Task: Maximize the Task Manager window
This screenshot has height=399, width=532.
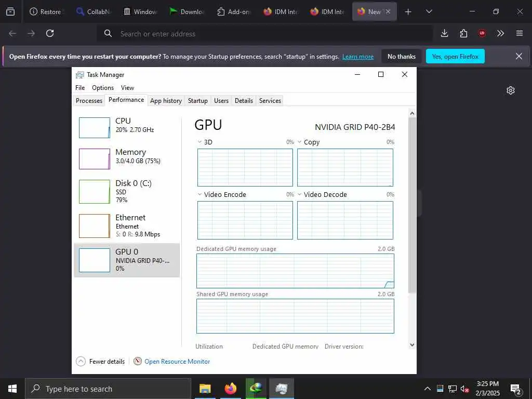Action: click(x=381, y=74)
